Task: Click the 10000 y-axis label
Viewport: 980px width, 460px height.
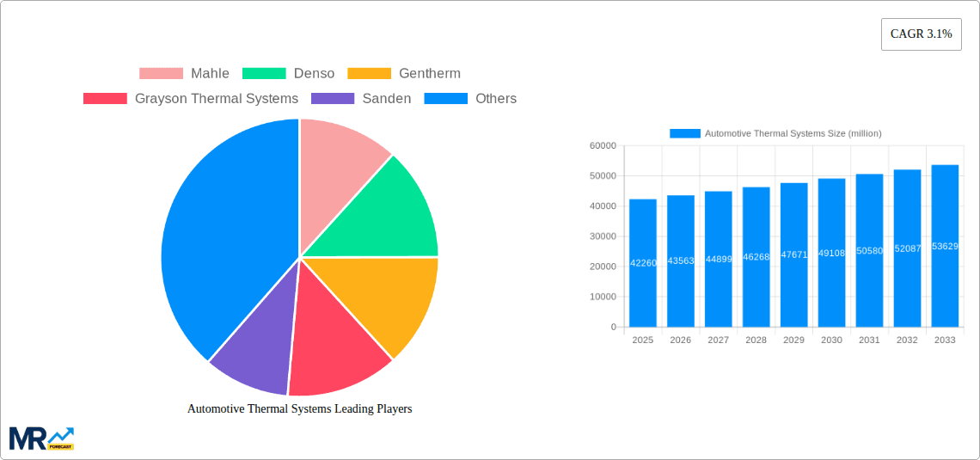Action: coord(603,297)
